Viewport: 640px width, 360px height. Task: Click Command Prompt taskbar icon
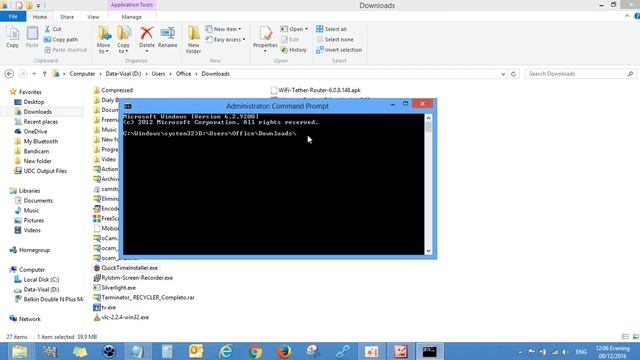(430, 351)
